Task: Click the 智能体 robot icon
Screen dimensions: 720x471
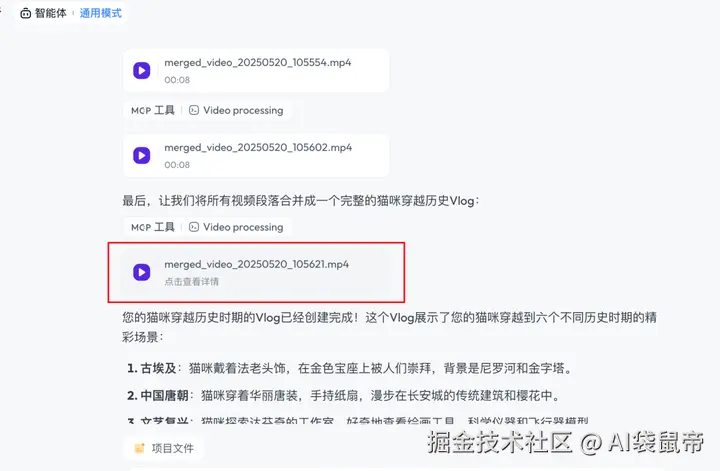Action: tap(26, 13)
